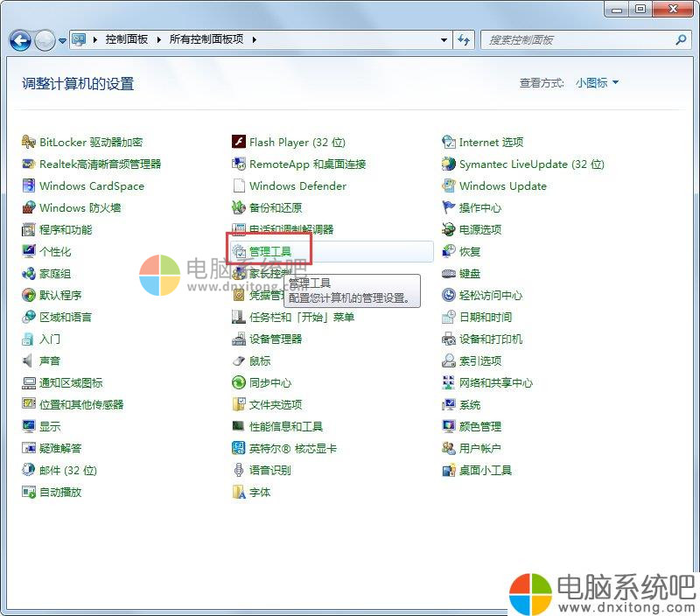This screenshot has height=616, width=700.
Task: Click the 英特尔® 核芯显卡 icon
Action: [239, 449]
